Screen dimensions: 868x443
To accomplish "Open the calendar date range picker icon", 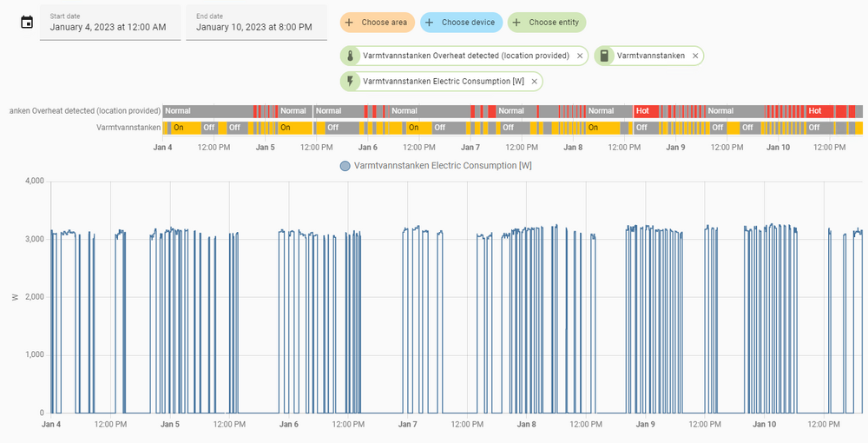I will (x=27, y=22).
